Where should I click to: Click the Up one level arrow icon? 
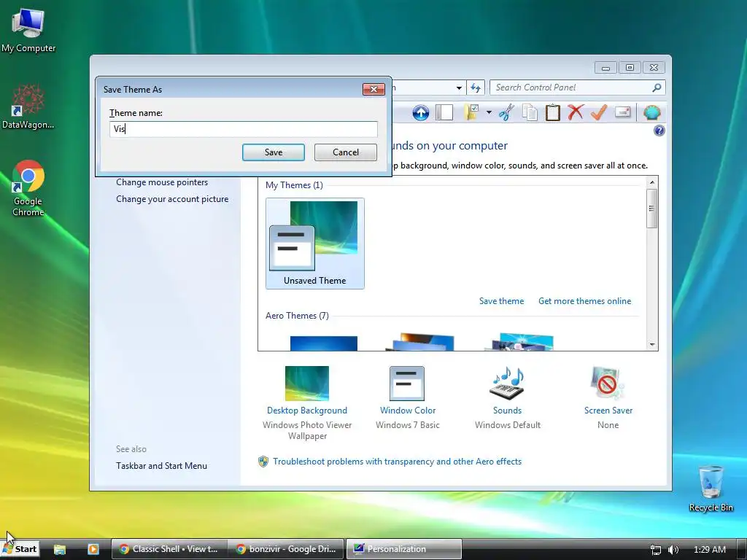(x=421, y=113)
